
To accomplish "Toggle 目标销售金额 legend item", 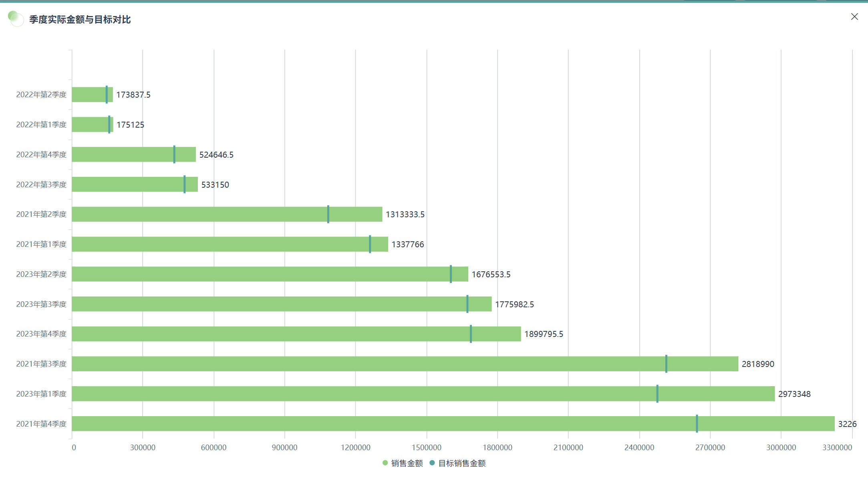I will click(461, 463).
